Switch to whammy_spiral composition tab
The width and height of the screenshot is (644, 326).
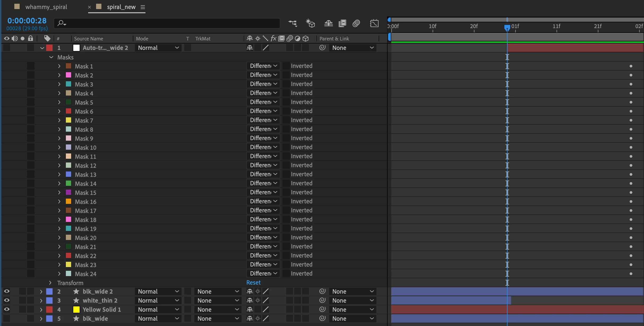(x=46, y=7)
